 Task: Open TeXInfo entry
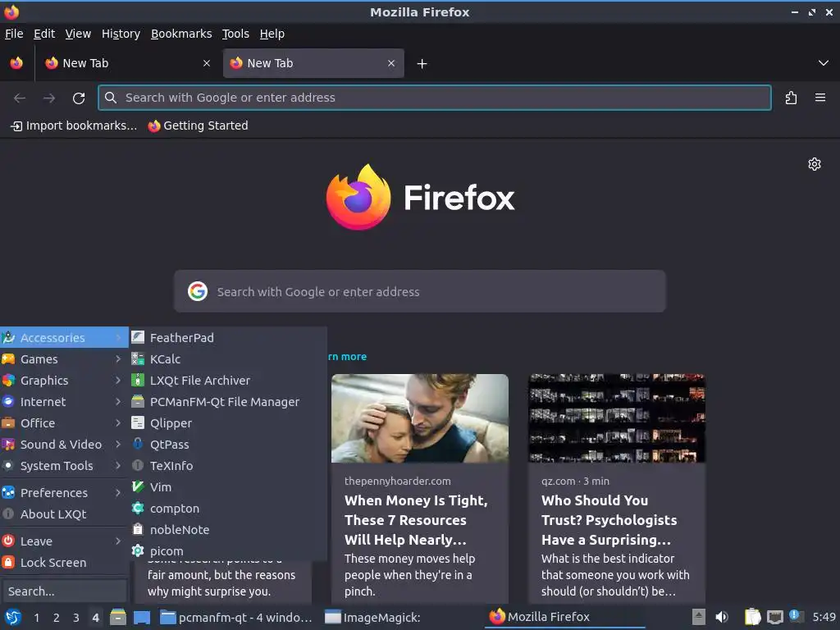(228, 466)
